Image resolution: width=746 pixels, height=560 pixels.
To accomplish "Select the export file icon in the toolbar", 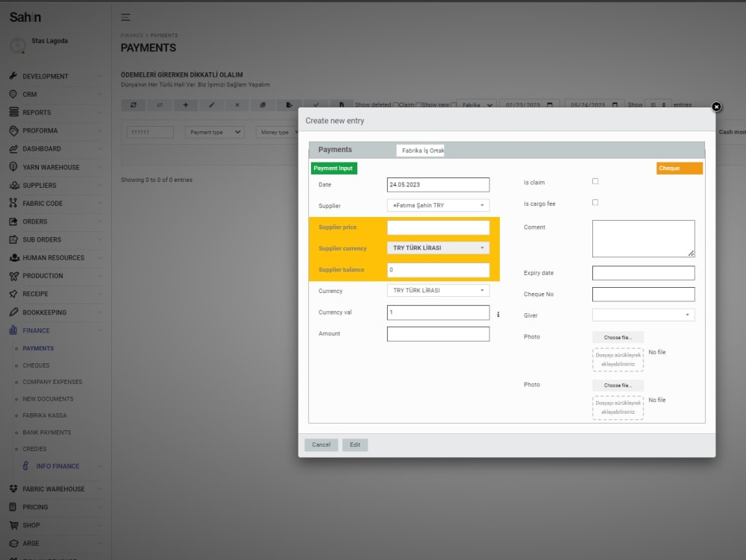I will tap(289, 105).
